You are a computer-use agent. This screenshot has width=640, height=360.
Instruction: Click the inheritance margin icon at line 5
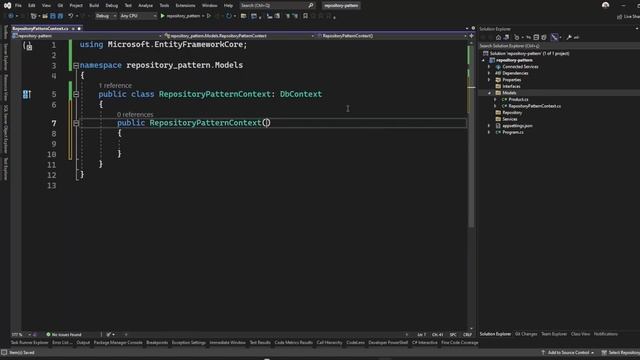click(x=27, y=95)
